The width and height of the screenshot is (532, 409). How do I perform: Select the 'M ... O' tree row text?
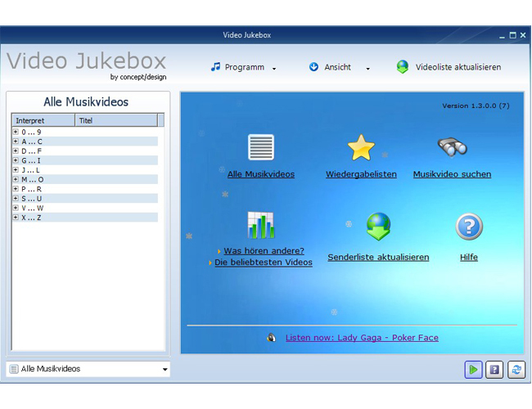[33, 179]
